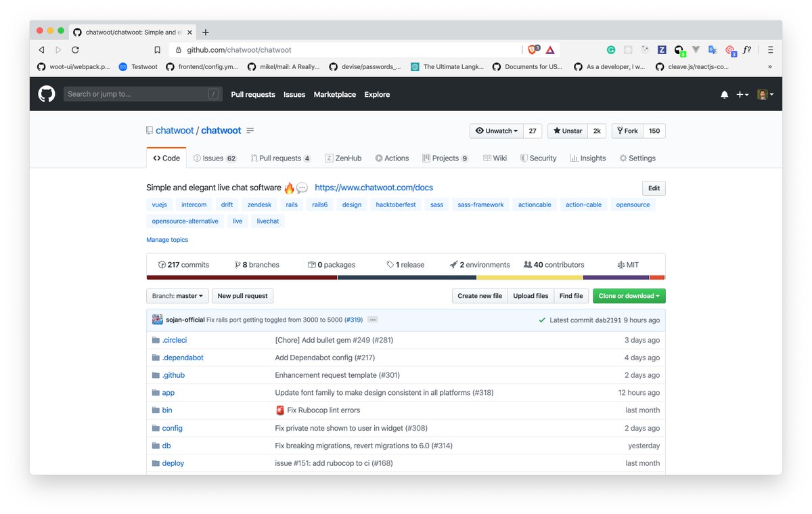Open the Projects tab
812x514 pixels.
point(445,158)
